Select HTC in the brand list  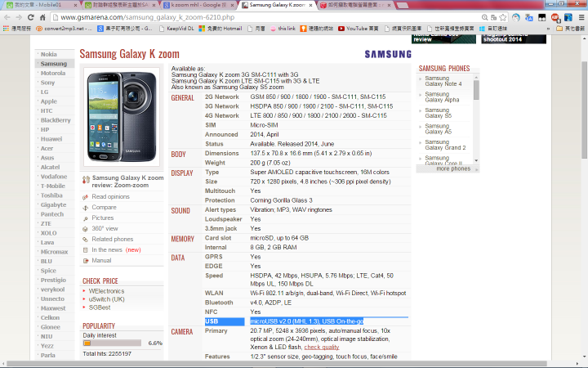47,110
